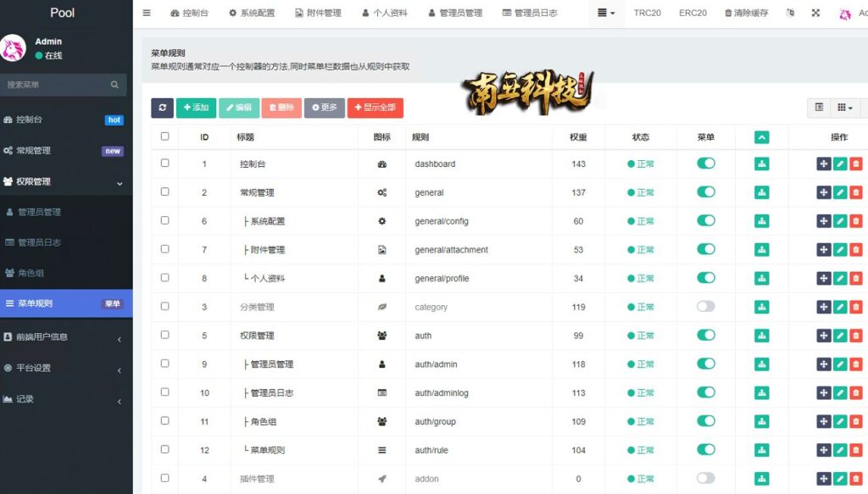The image size is (868, 494).
Task: Open 常规管理 in the sidebar
Action: [x=66, y=151]
